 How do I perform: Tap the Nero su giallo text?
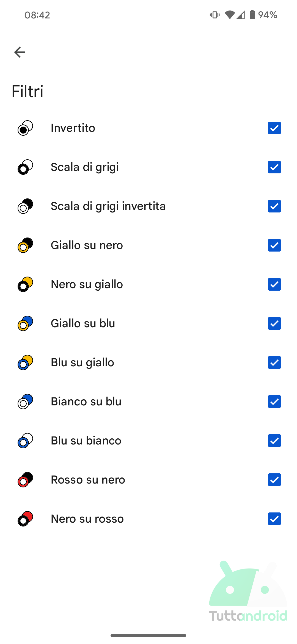click(x=87, y=285)
